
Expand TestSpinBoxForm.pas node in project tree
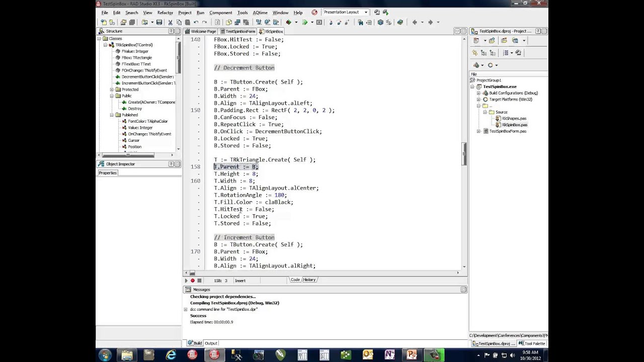(x=478, y=131)
